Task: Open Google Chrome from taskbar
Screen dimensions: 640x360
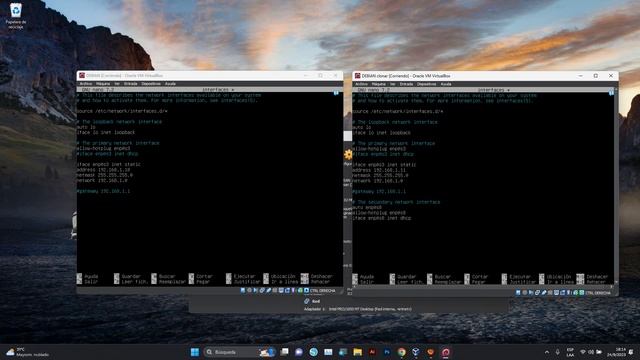Action: (402, 352)
